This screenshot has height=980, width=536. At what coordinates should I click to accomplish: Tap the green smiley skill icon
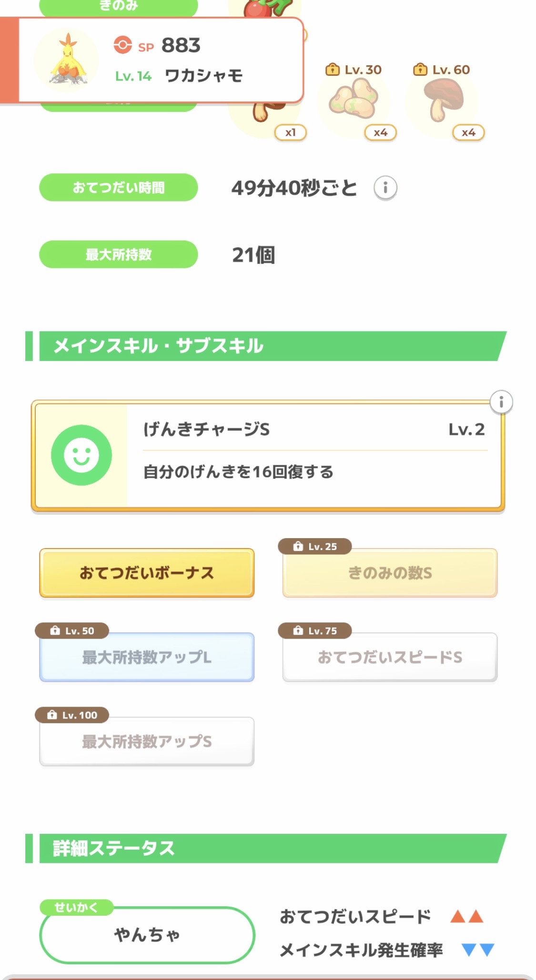pyautogui.click(x=81, y=455)
